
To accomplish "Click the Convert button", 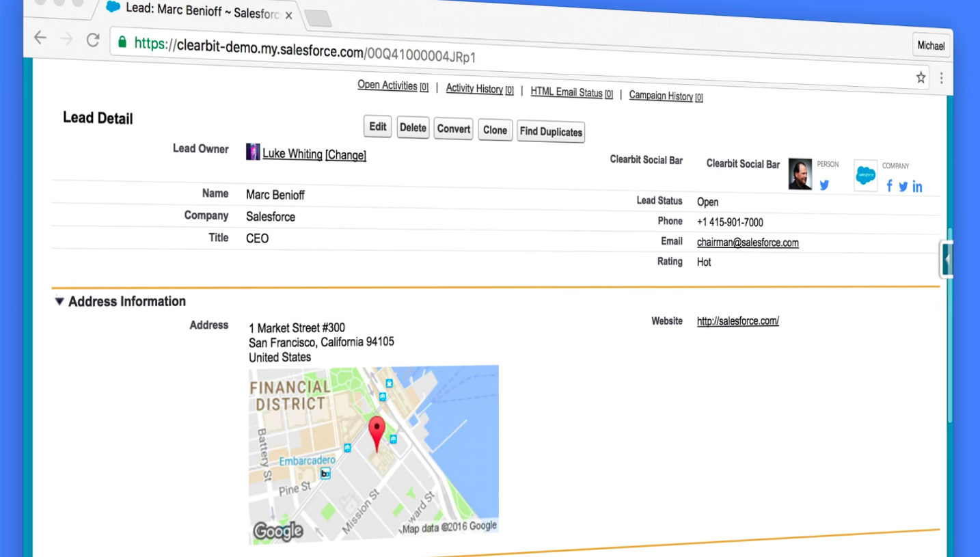I will (x=454, y=128).
